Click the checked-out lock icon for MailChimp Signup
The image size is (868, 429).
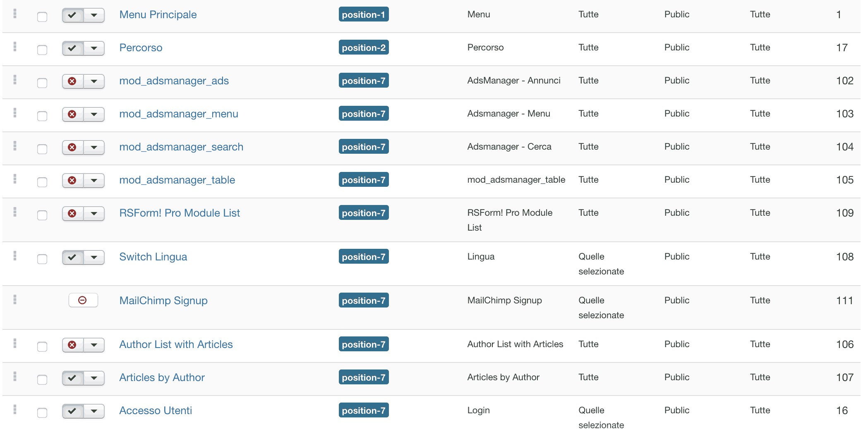[83, 300]
